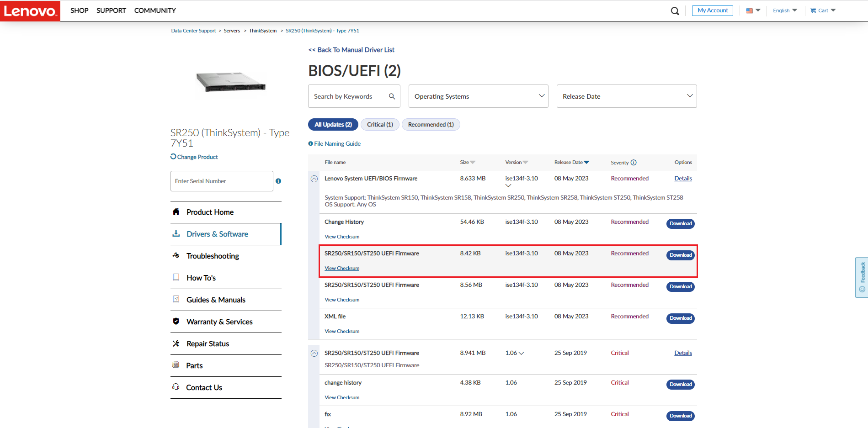Screen dimensions: 868x428
Task: Collapse the Lenovo System UEFI/BIOS Firmware row
Action: click(314, 179)
